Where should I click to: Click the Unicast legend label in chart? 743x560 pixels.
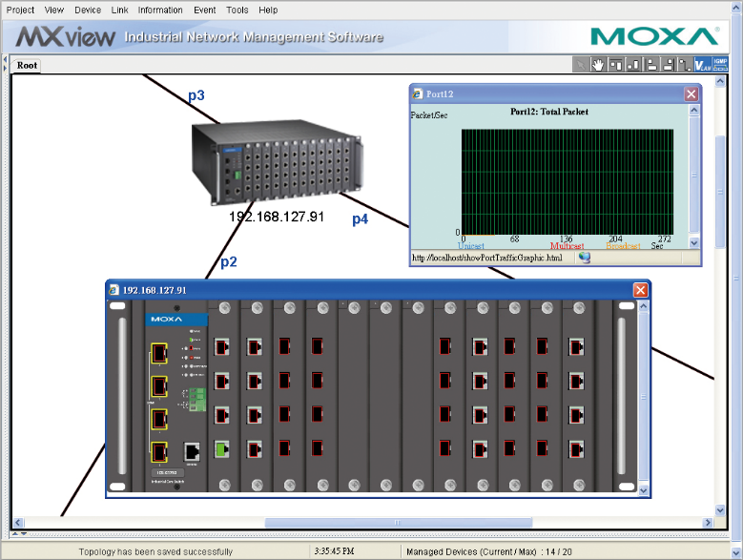pyautogui.click(x=471, y=246)
